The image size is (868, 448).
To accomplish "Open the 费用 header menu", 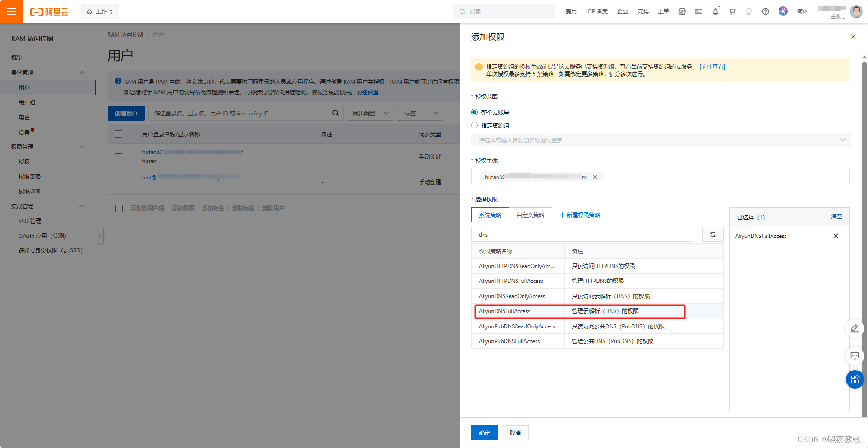I will (571, 12).
